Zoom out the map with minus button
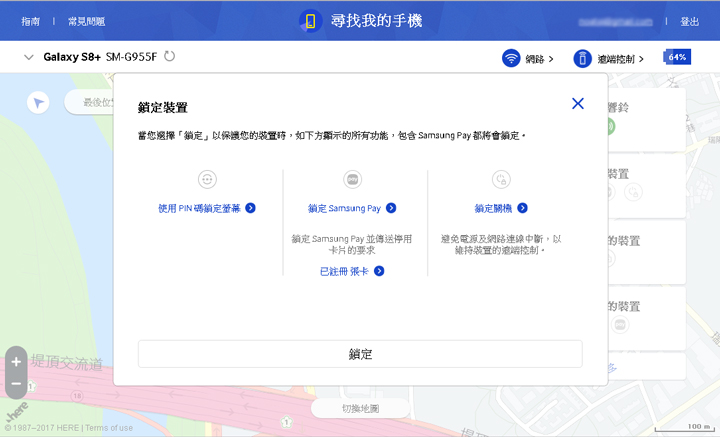 [16, 384]
